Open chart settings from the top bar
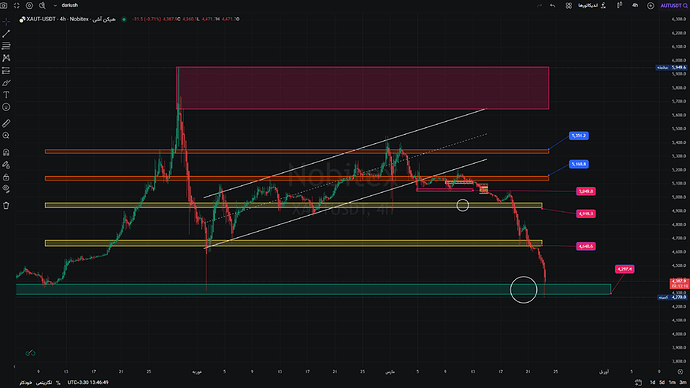 pyautogui.click(x=29, y=5)
